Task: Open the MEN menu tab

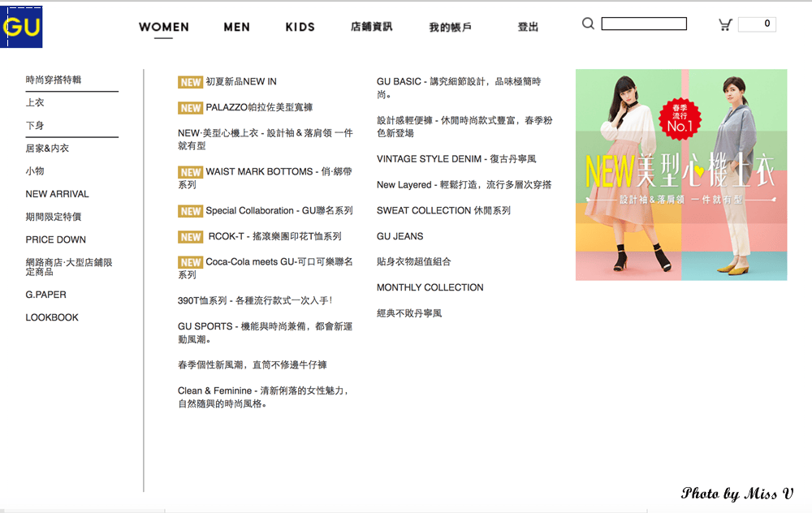Action: pyautogui.click(x=236, y=27)
